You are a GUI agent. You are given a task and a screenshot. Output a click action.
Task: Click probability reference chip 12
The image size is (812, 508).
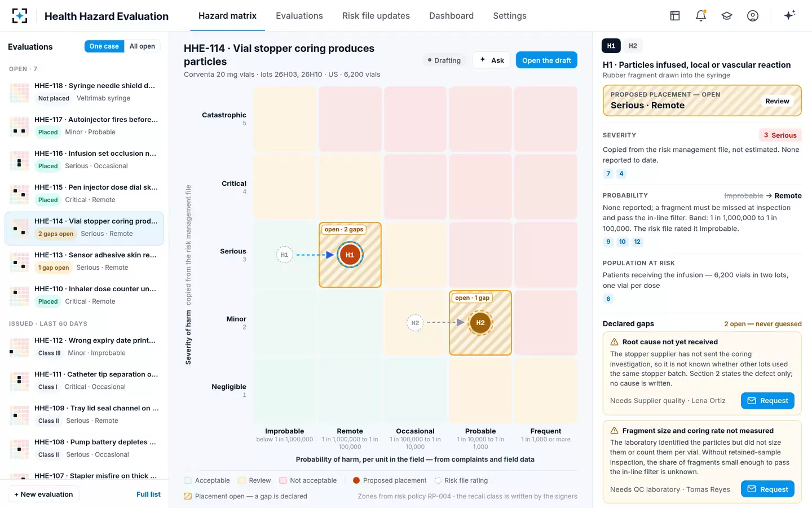pos(637,242)
